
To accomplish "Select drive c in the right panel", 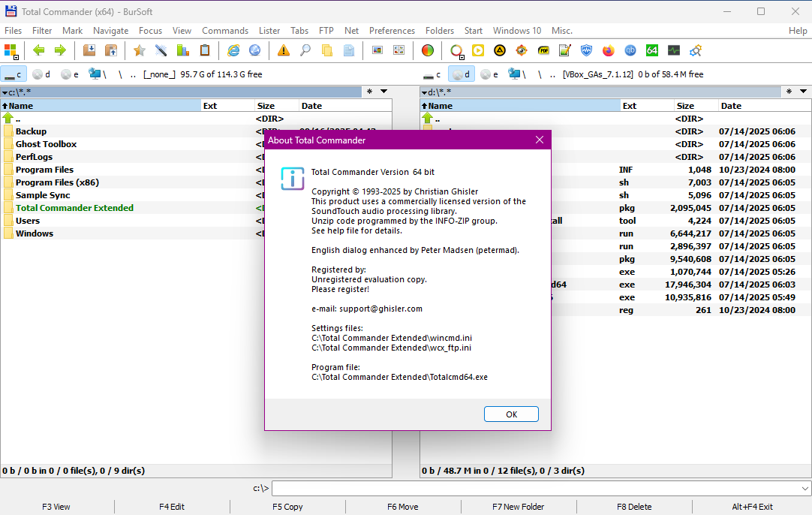I will tap(432, 74).
